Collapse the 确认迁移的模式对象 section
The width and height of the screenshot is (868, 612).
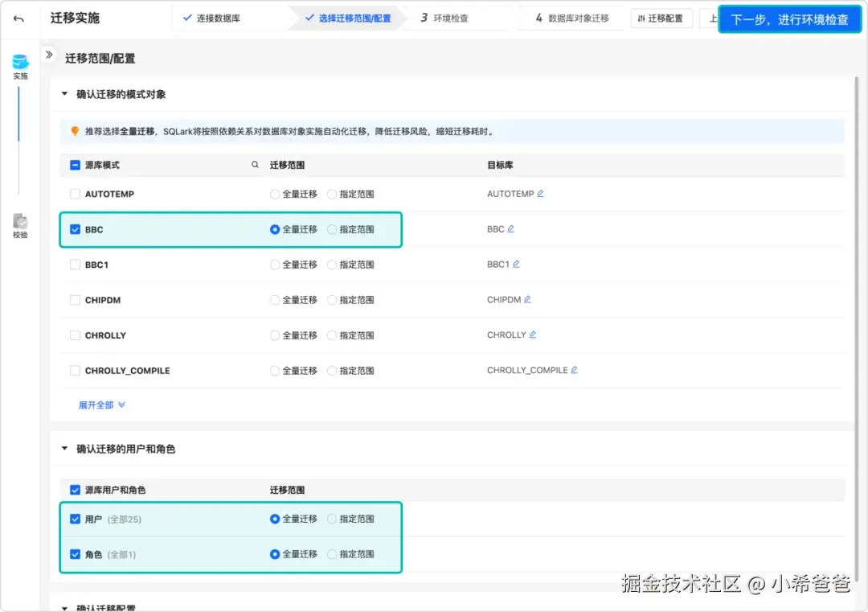click(x=64, y=92)
